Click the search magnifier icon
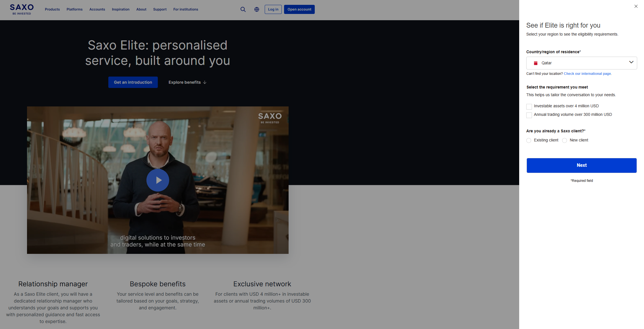 click(x=243, y=9)
